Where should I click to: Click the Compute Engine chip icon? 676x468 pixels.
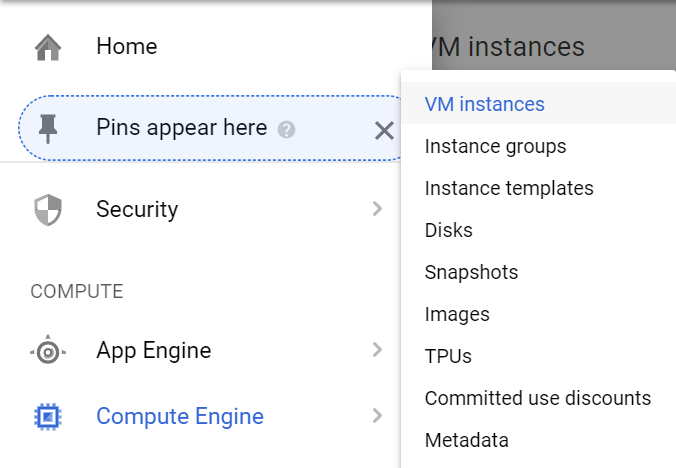pyautogui.click(x=48, y=417)
